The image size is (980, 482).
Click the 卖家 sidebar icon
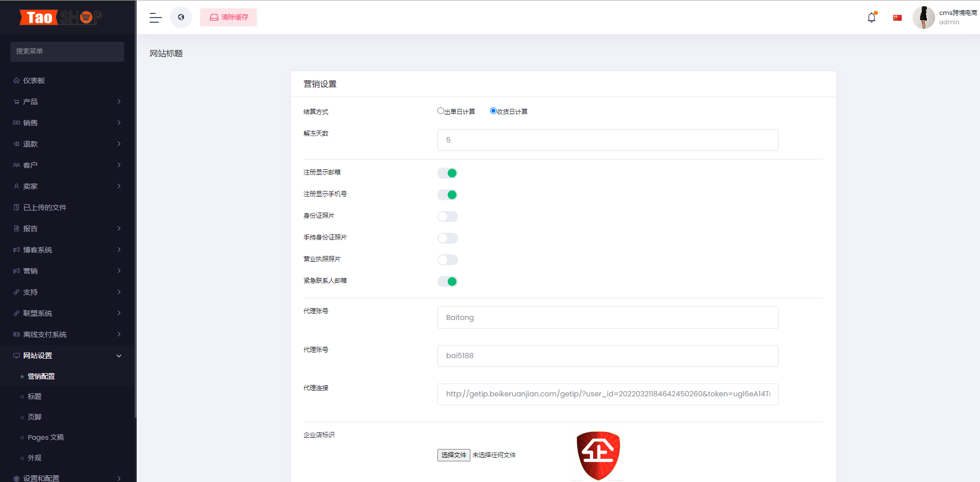pos(17,186)
